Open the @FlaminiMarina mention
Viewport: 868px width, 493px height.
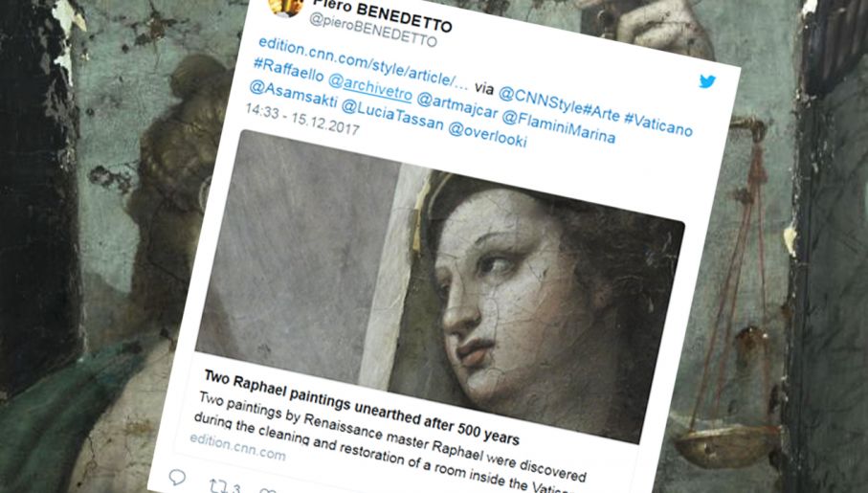558,126
